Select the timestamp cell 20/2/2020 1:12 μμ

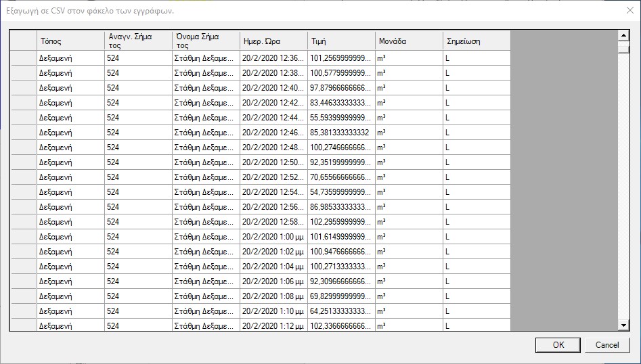273,326
